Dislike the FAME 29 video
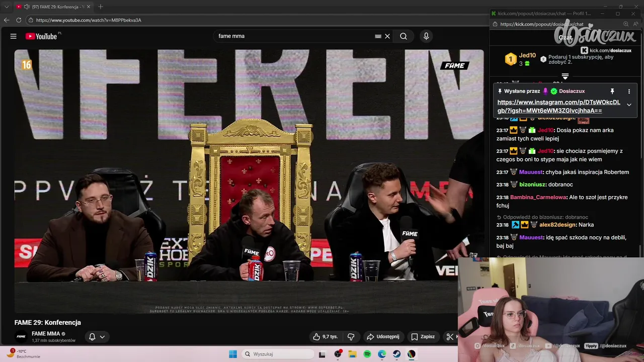 351,337
